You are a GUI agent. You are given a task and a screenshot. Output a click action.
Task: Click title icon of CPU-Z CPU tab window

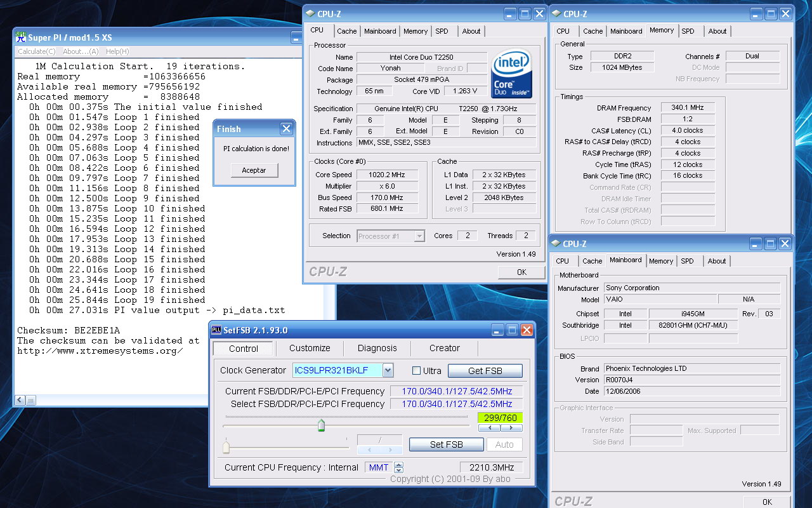(x=310, y=14)
